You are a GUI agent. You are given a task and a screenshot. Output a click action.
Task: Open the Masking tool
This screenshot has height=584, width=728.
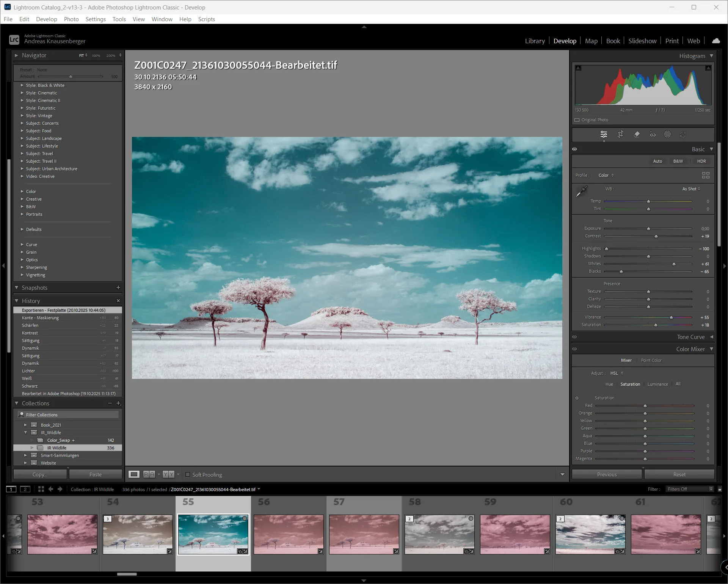tap(667, 134)
